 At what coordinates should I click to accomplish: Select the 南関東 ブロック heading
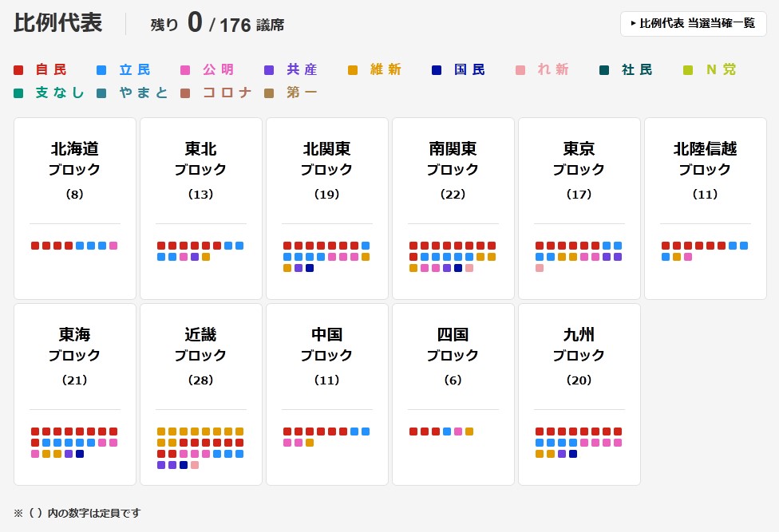tap(453, 159)
